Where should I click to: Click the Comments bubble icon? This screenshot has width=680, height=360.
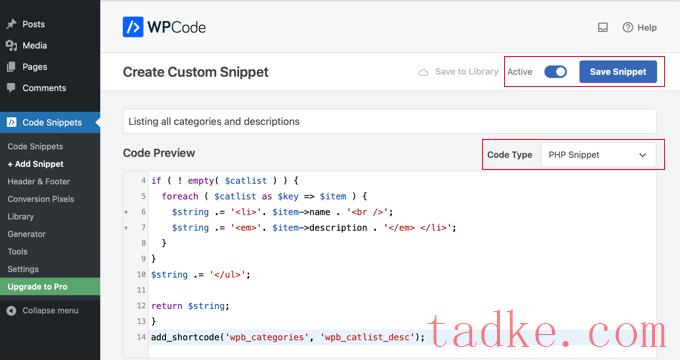11,88
